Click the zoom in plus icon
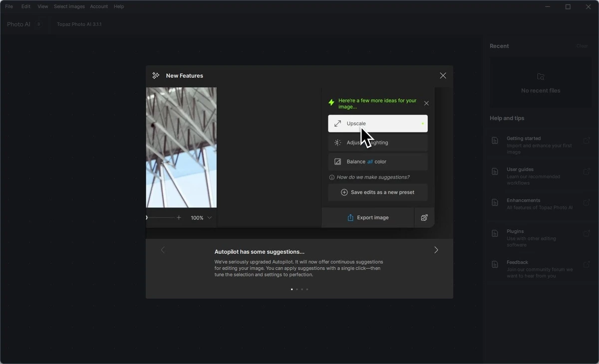599x364 pixels. [x=179, y=217]
